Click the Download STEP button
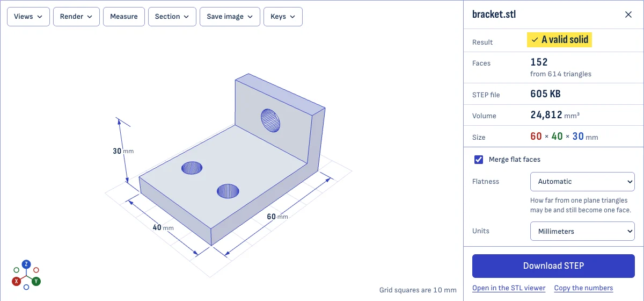 [553, 266]
